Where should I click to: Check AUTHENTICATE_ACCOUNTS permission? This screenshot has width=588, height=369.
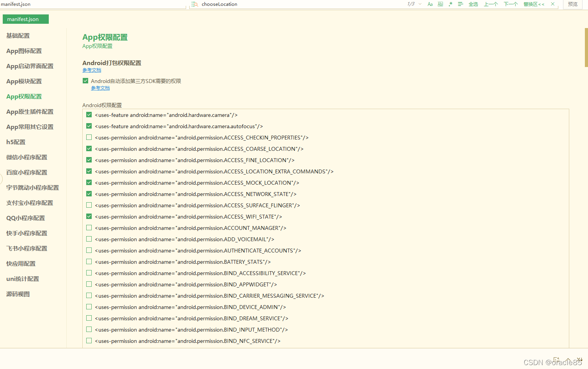(89, 250)
